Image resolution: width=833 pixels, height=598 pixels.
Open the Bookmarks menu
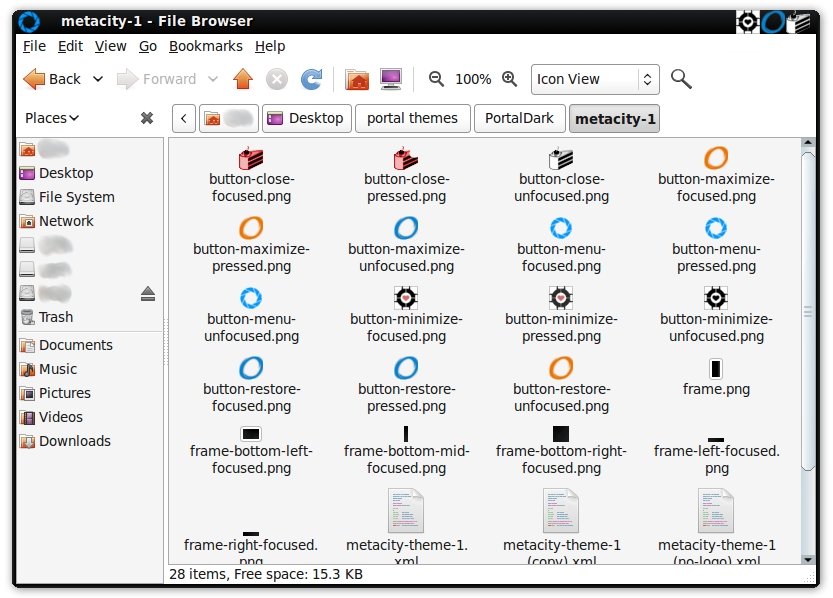tap(206, 46)
